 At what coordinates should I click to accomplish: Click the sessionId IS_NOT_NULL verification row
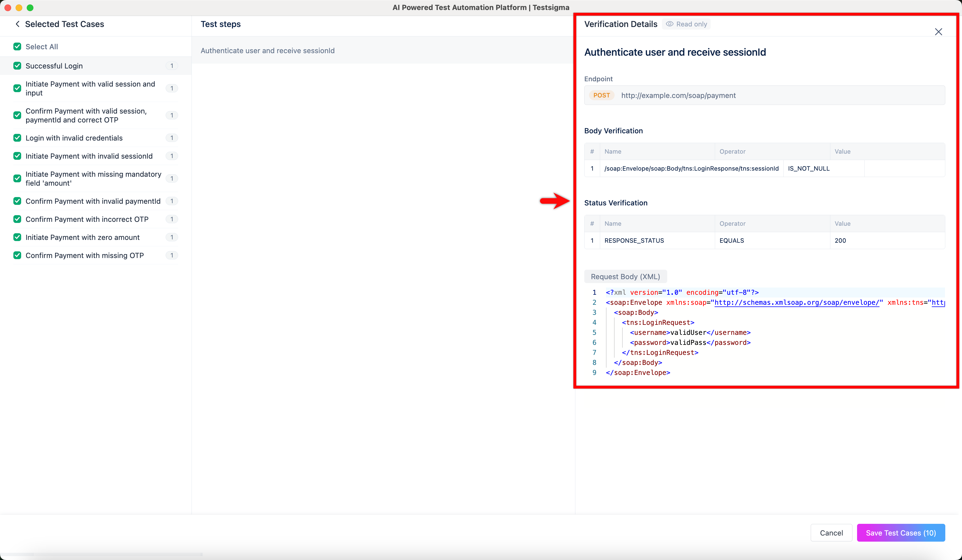[x=725, y=168]
